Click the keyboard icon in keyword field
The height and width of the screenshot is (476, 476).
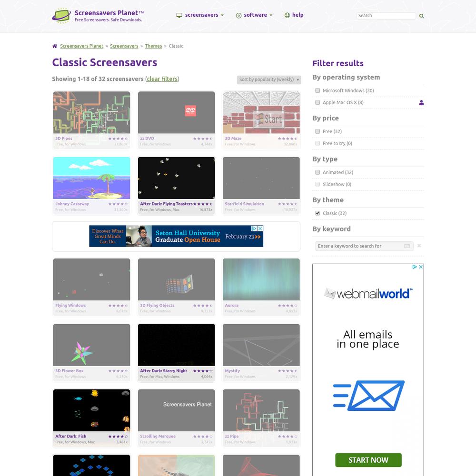(x=407, y=246)
